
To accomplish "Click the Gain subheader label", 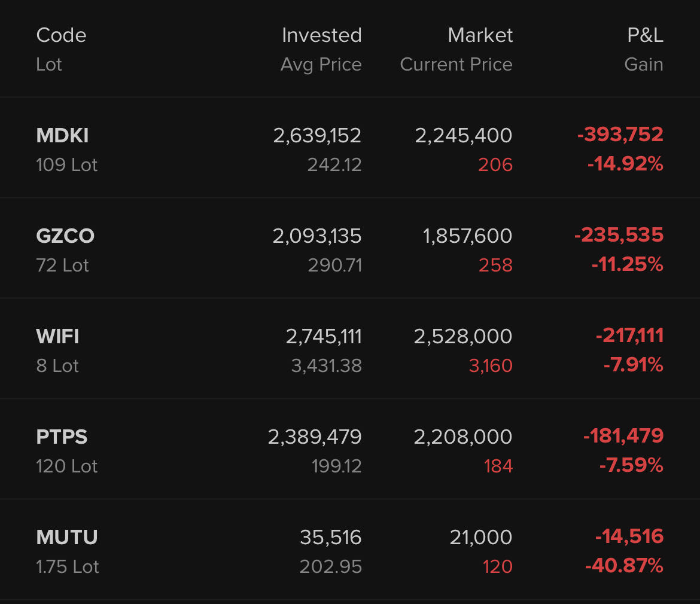I will 643,65.
